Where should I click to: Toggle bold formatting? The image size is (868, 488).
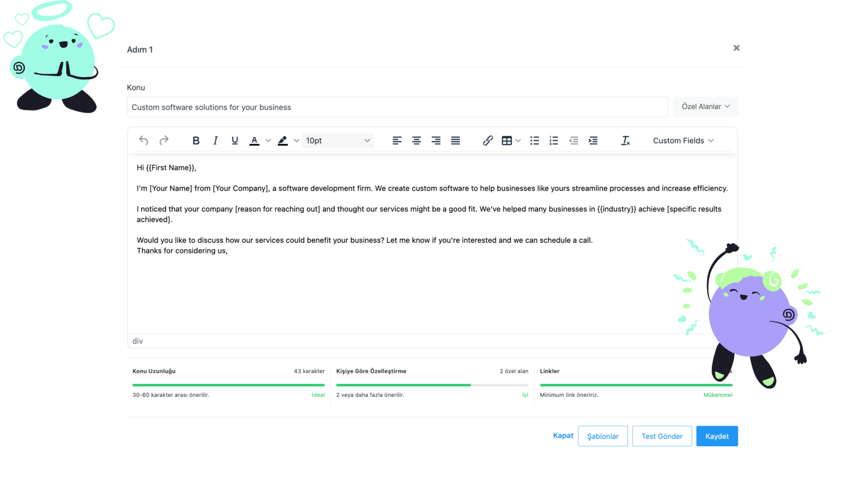[x=196, y=141]
